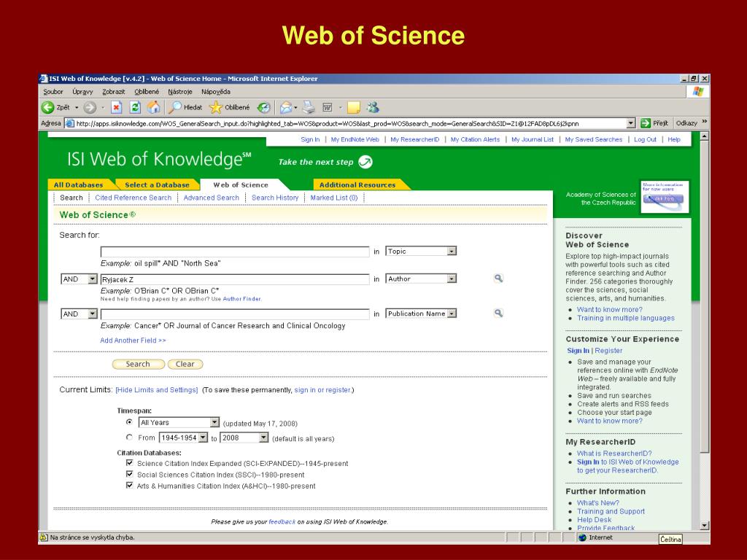Click the Add Another Field link
The image size is (747, 560).
pos(133,341)
